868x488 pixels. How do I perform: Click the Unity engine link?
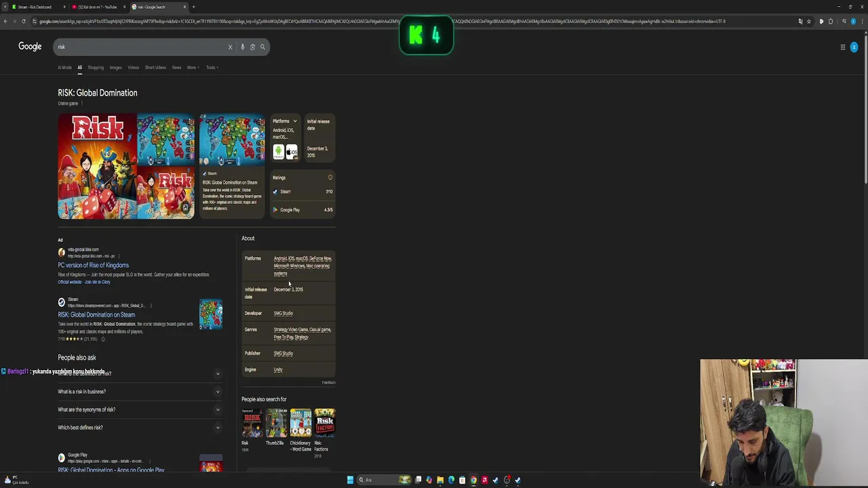click(278, 369)
